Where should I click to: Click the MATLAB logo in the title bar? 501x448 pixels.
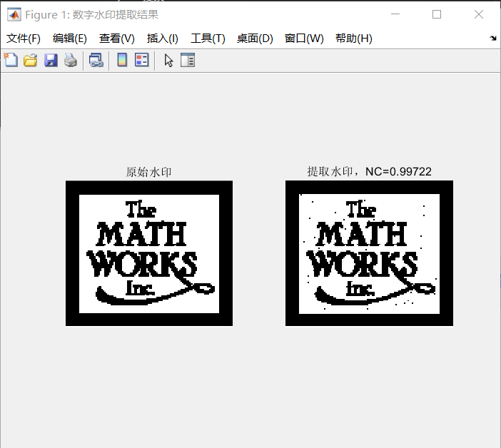14,15
